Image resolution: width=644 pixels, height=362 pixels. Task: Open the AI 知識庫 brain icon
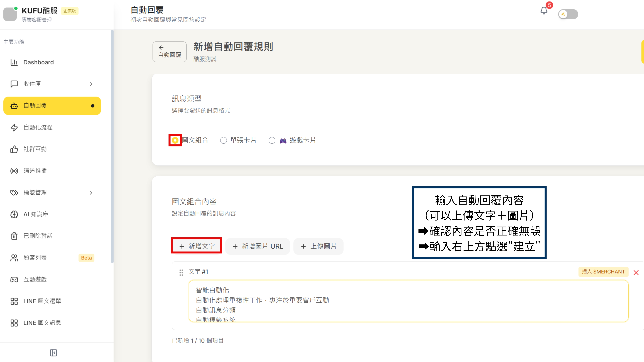[14, 214]
